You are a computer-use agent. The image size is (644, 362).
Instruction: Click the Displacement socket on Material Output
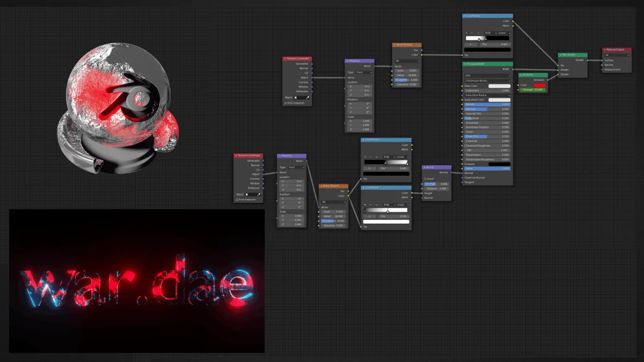602,70
